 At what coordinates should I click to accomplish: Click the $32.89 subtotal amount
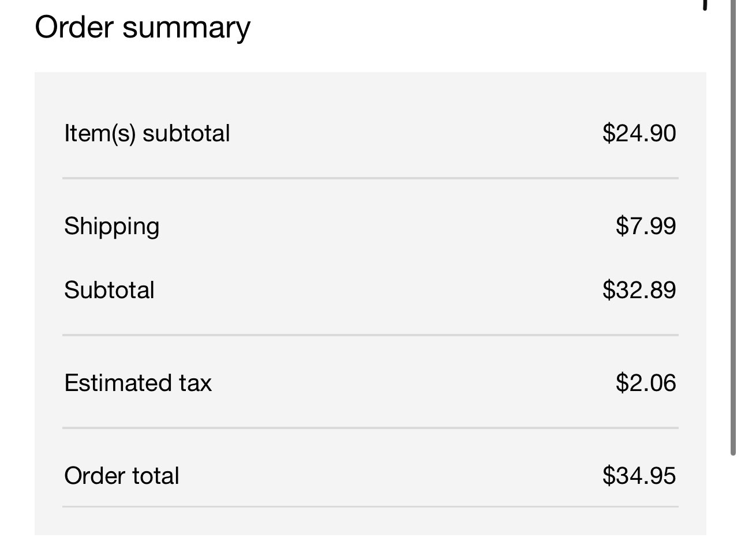(x=639, y=290)
